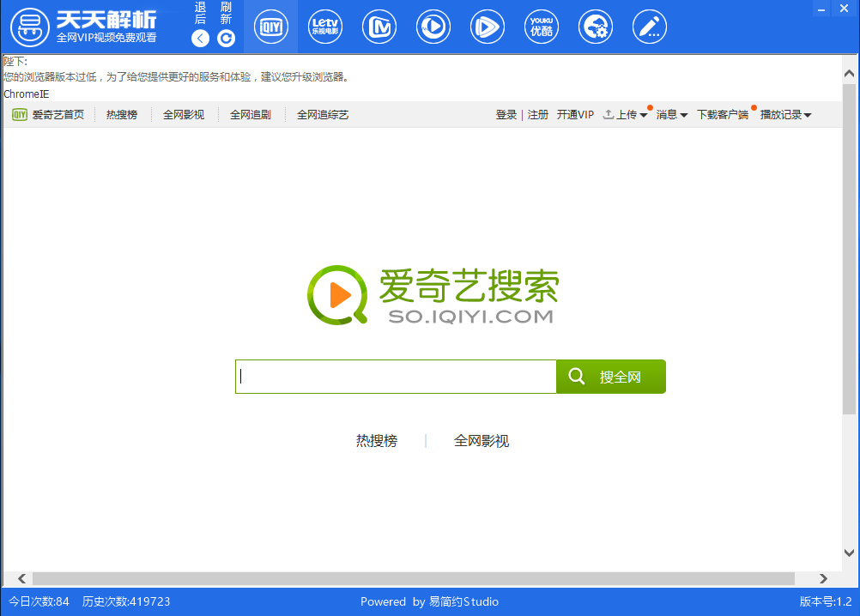
Task: Click the vertical scrollbar up arrow
Action: click(x=849, y=74)
